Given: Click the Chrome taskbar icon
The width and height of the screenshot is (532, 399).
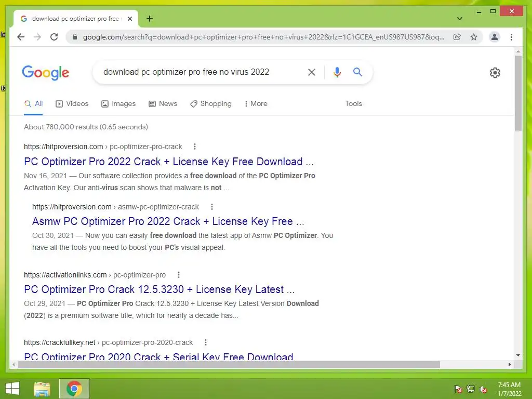Looking at the screenshot, I should [x=74, y=389].
